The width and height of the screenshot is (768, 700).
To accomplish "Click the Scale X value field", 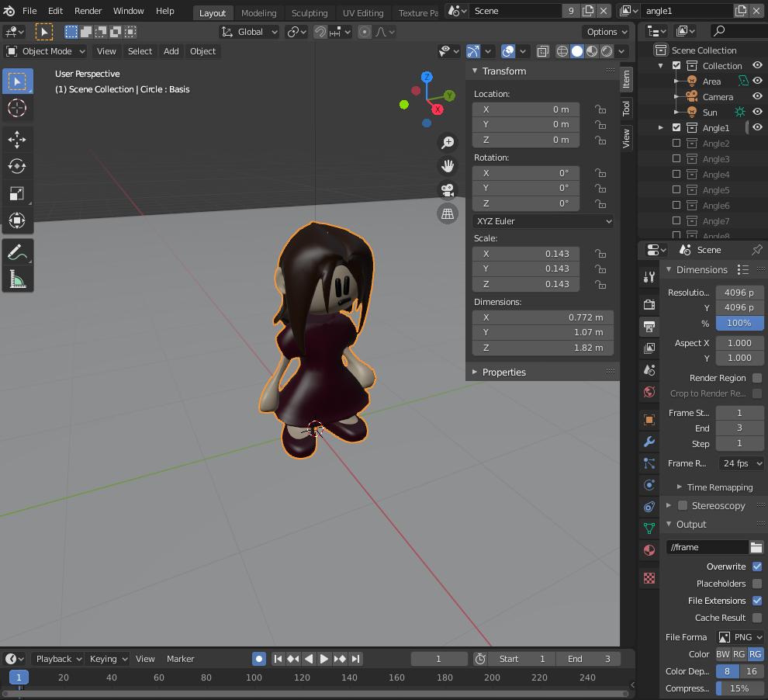I will click(x=526, y=254).
